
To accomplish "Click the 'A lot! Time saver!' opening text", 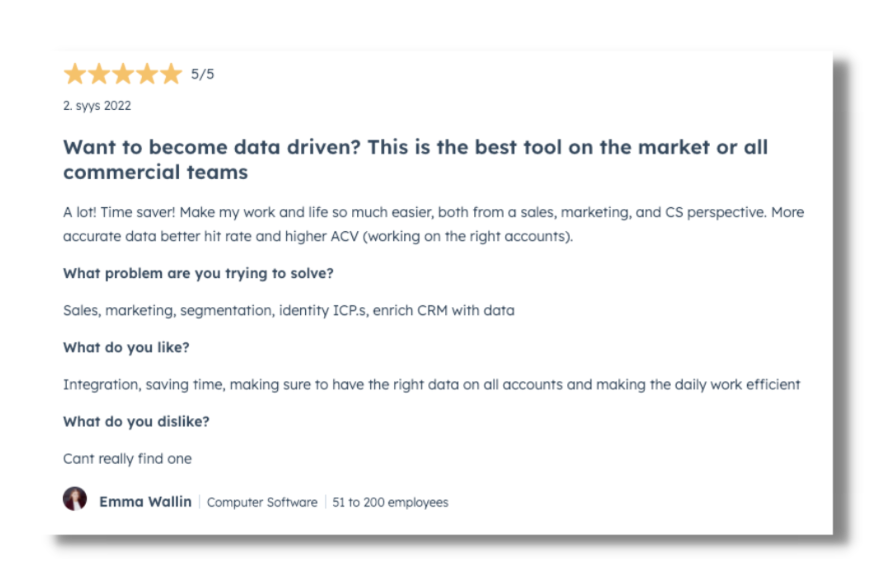I will coord(119,212).
